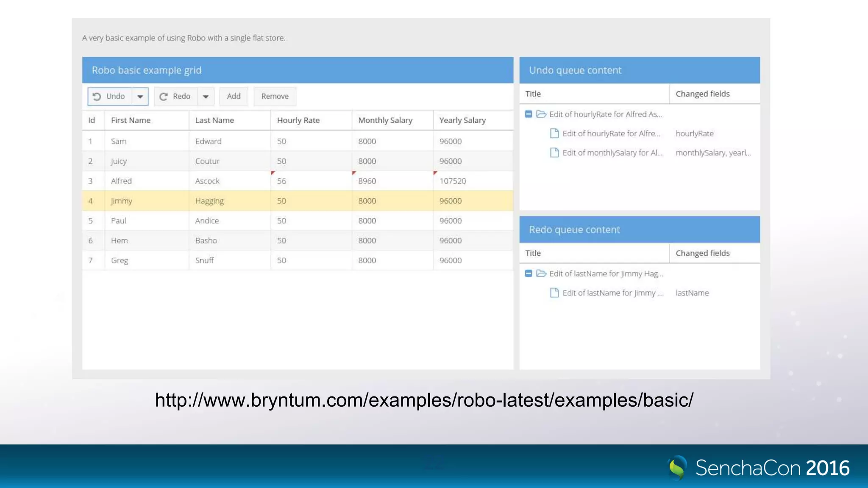The image size is (868, 488).
Task: Select the Greg first name cell
Action: [x=147, y=261]
